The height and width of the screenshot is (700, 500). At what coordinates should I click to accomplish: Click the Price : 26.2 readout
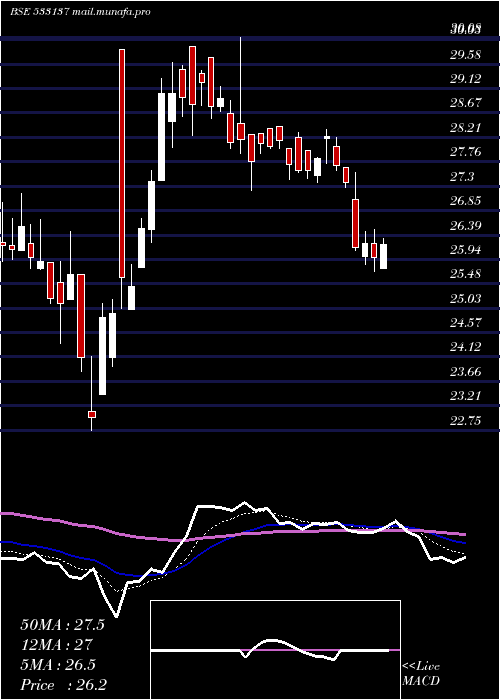[63, 685]
